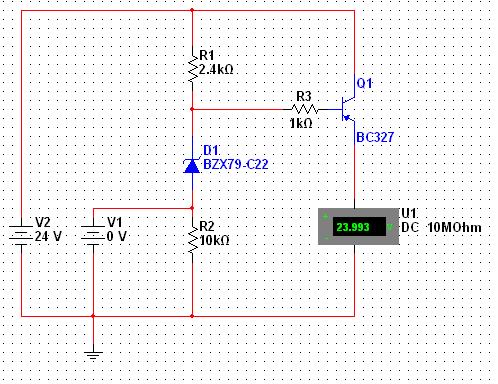Click the 2.4kΩ value text
498x384 pixels.
click(x=216, y=69)
